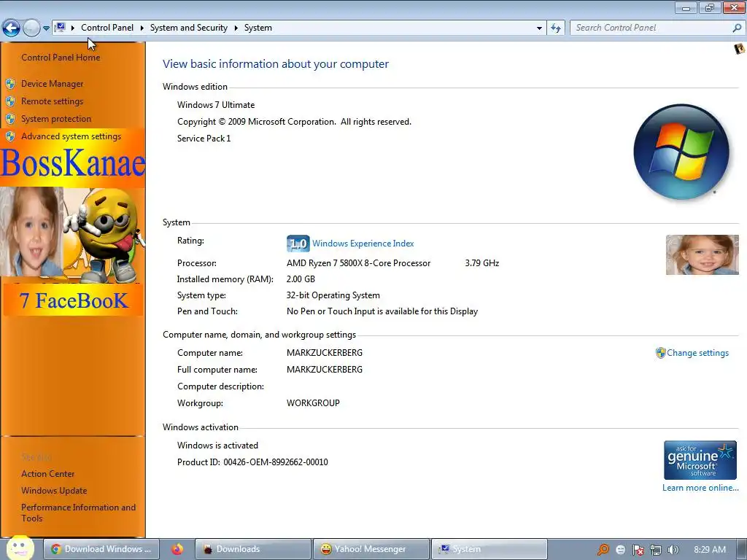747x560 pixels.
Task: Click the 32-bit Operating System value
Action: coord(333,295)
